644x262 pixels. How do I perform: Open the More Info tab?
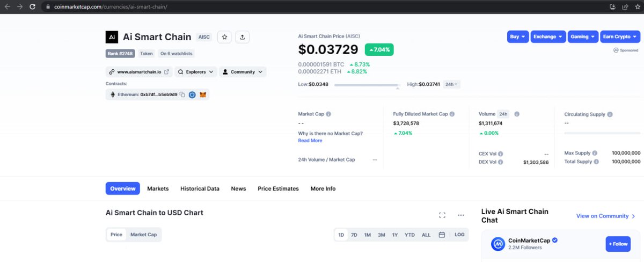coord(323,188)
